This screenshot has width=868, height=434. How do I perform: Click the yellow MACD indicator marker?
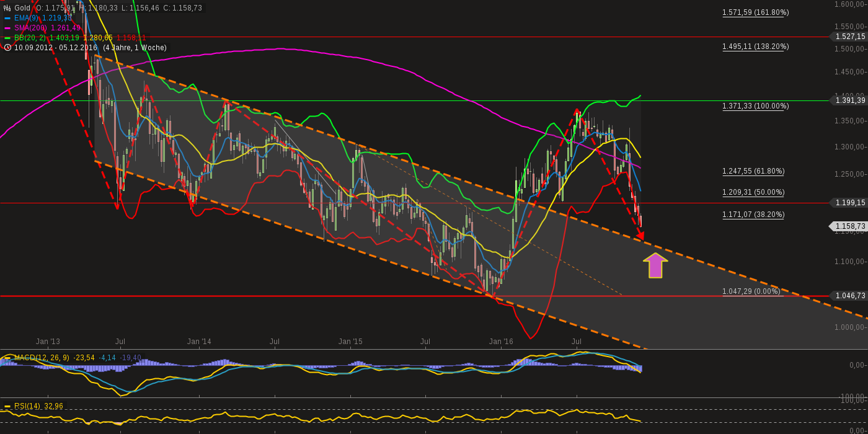[x=7, y=358]
